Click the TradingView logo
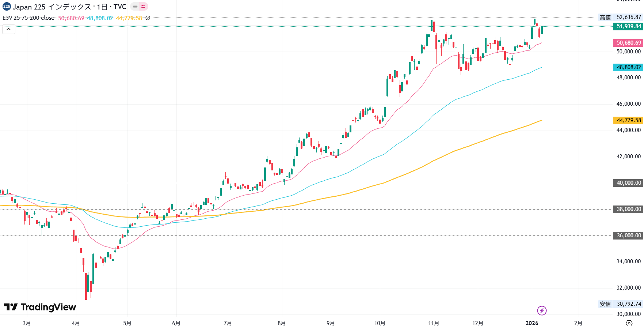644x328 pixels. (40, 307)
